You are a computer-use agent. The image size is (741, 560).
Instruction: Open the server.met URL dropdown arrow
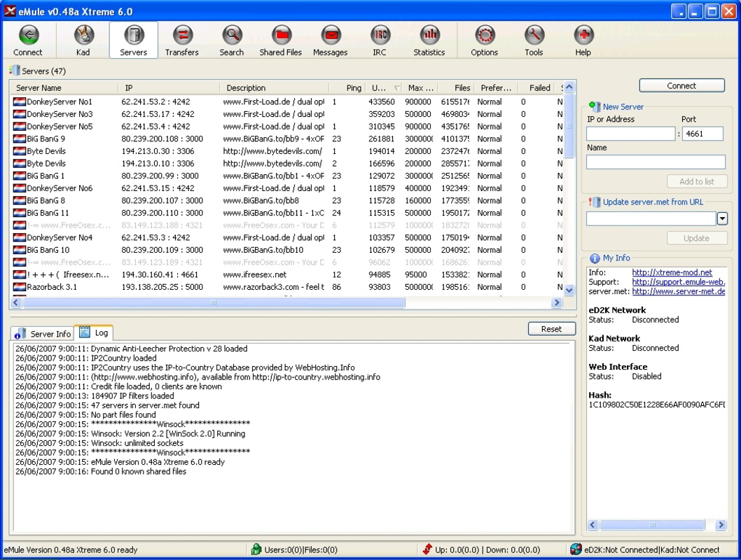722,218
